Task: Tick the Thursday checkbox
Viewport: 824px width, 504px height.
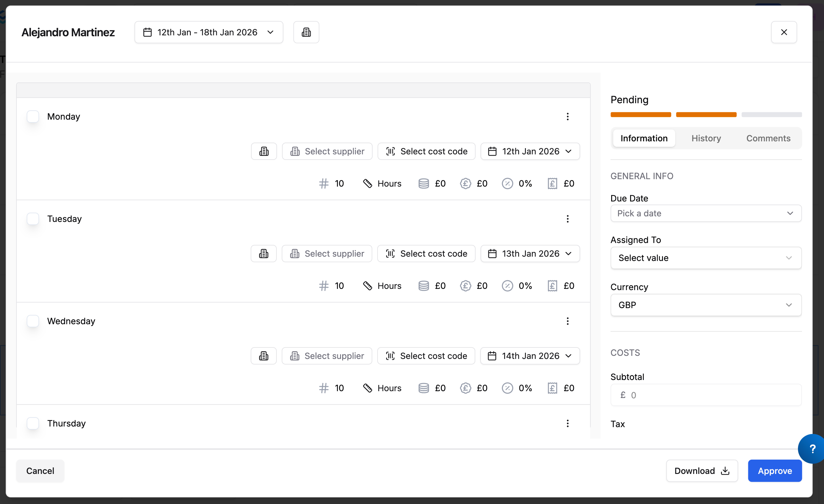Action: tap(33, 423)
